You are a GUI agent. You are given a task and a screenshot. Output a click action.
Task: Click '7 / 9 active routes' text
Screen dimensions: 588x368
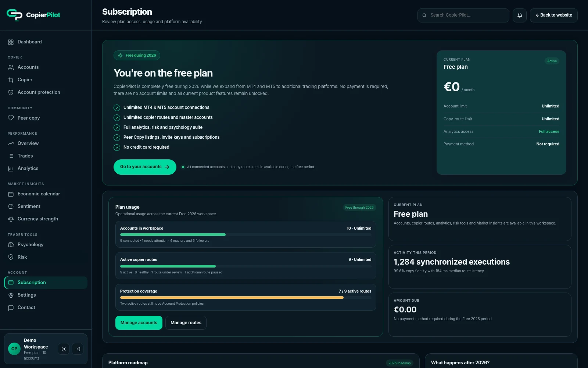pyautogui.click(x=355, y=291)
